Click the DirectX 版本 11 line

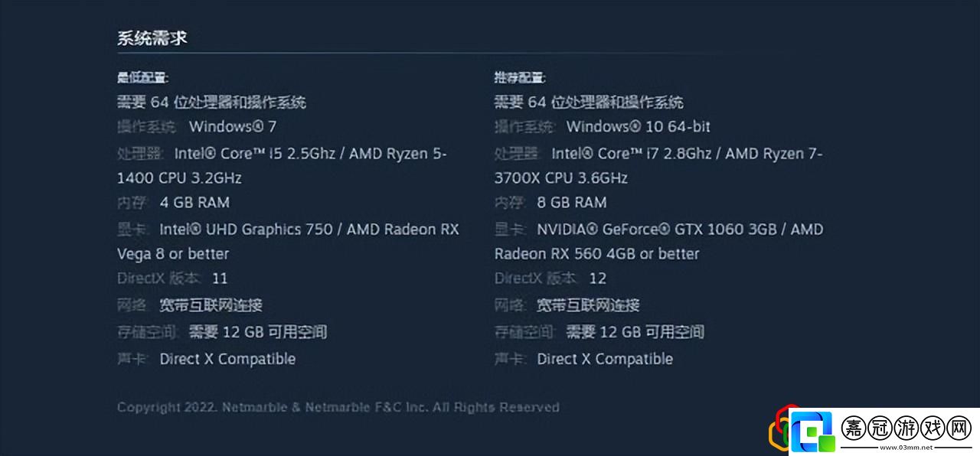(x=172, y=278)
